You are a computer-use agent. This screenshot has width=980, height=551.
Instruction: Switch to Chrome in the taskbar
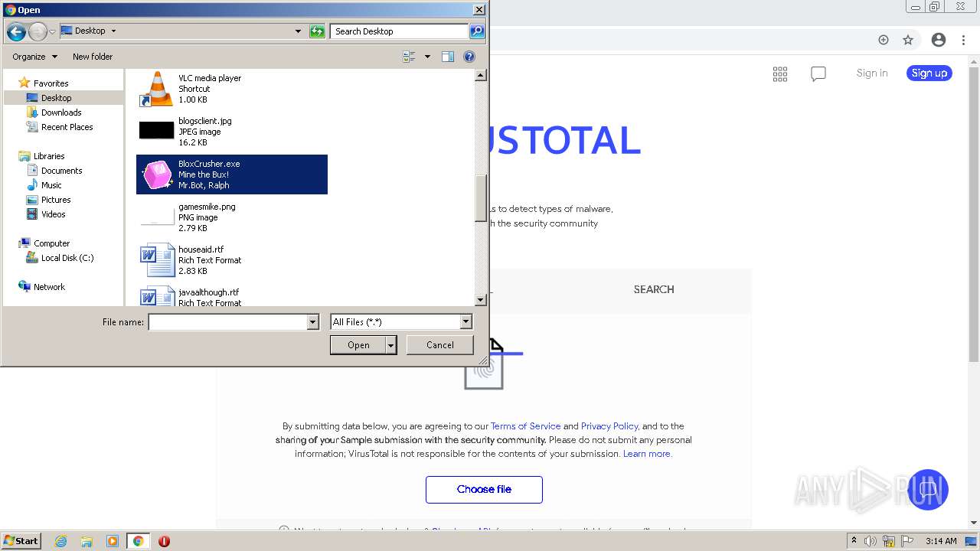pyautogui.click(x=138, y=541)
